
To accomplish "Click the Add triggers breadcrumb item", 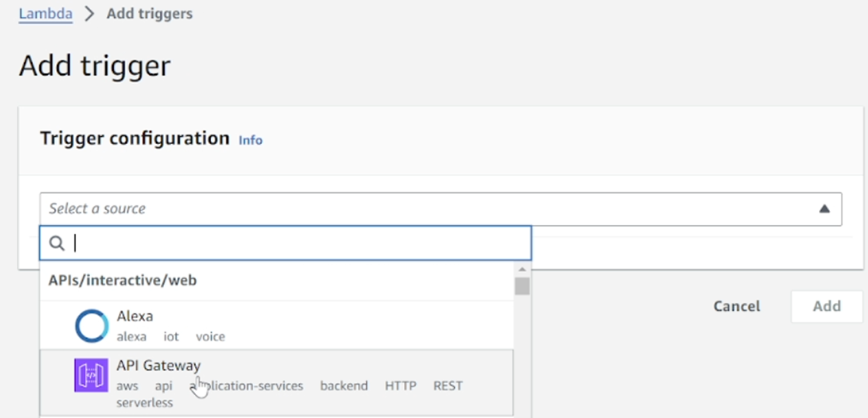I will pos(150,14).
